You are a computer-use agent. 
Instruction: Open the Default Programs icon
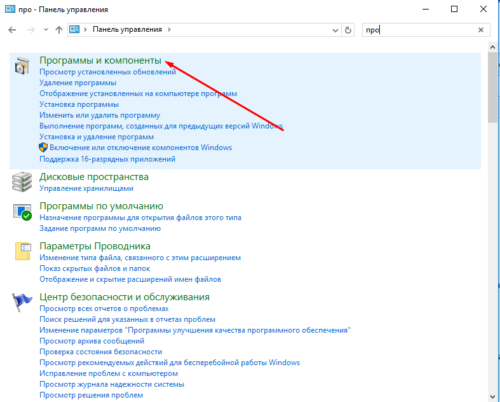pyautogui.click(x=22, y=212)
